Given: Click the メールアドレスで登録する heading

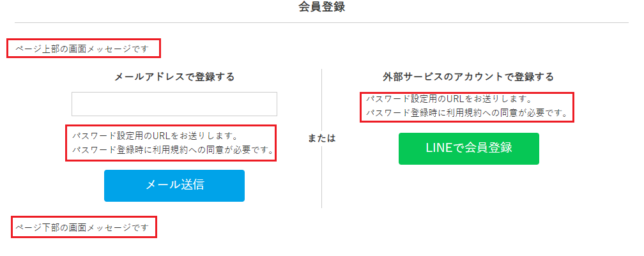Looking at the screenshot, I should [174, 77].
